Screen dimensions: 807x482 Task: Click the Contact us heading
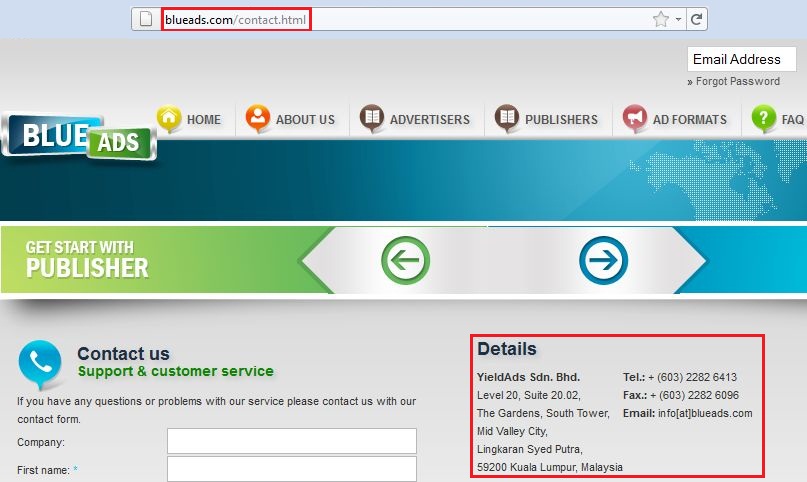coord(123,354)
